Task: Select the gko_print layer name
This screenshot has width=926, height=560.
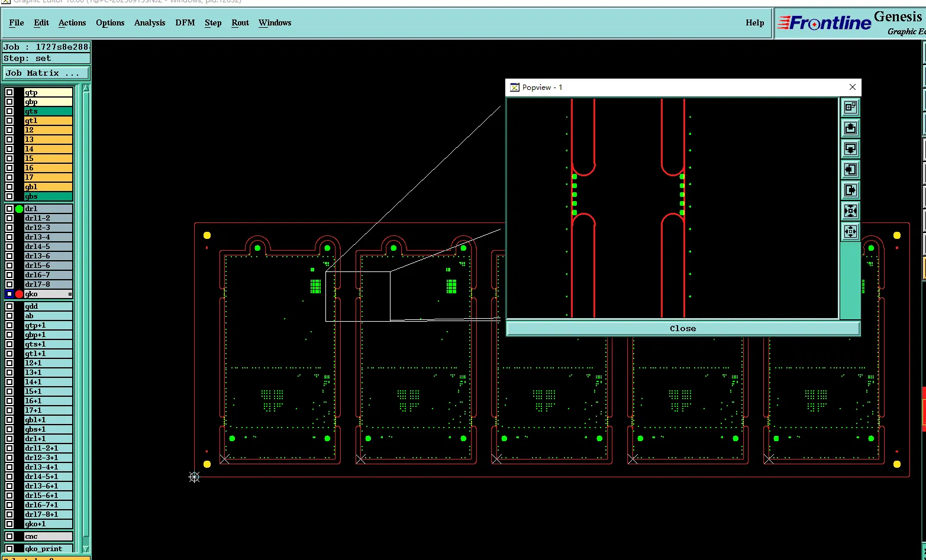Action: point(48,549)
